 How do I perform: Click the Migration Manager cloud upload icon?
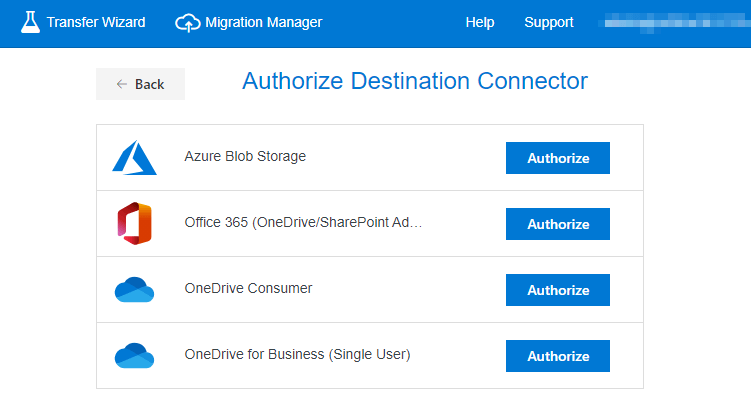187,23
